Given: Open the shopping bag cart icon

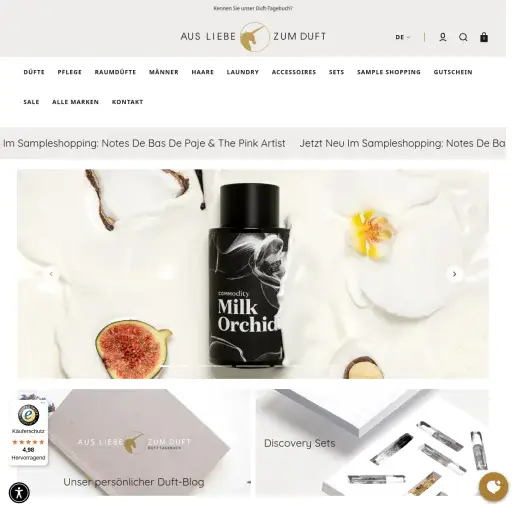Looking at the screenshot, I should point(484,37).
